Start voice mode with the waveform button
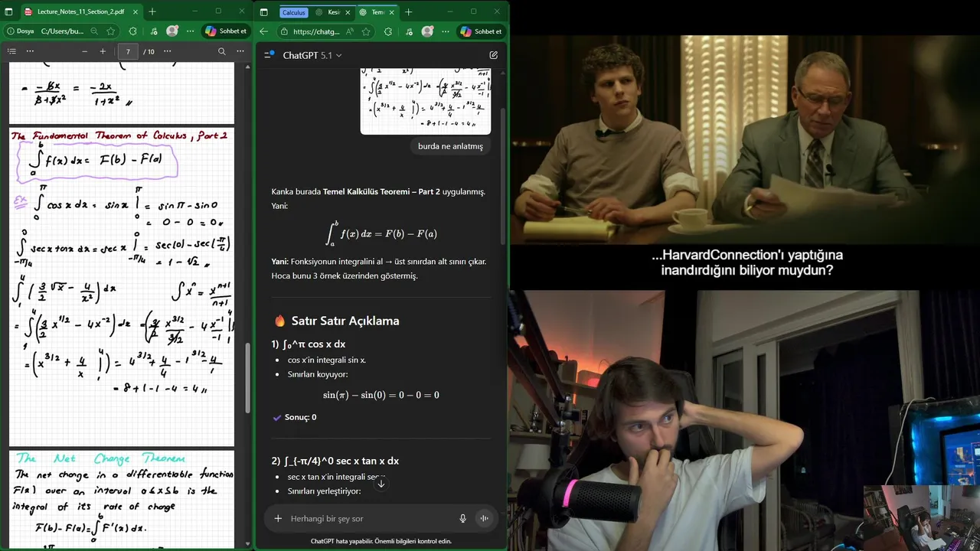 (484, 518)
